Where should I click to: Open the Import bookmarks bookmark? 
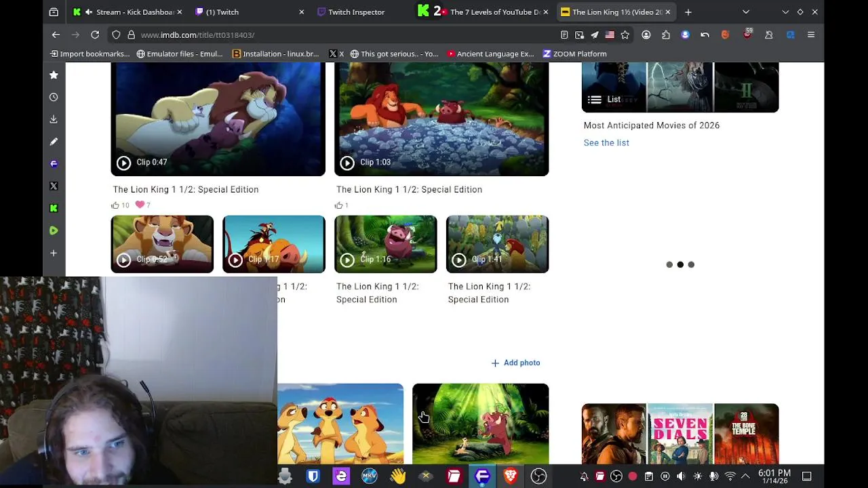90,54
